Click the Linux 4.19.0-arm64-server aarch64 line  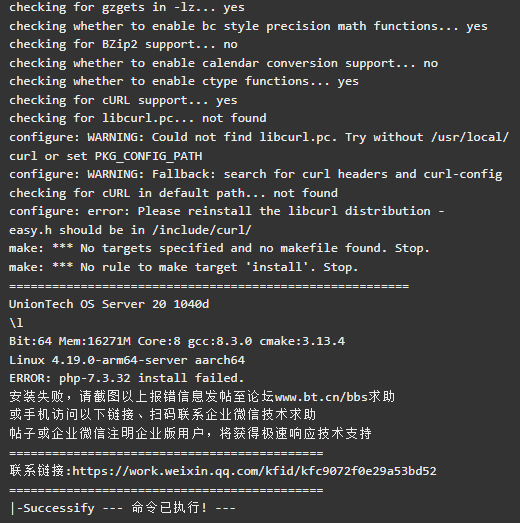(127, 360)
